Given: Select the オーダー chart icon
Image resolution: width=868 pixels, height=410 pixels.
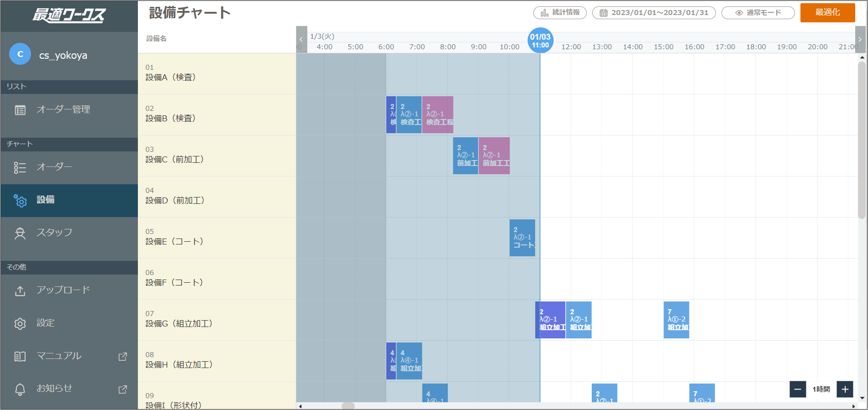Looking at the screenshot, I should (20, 167).
